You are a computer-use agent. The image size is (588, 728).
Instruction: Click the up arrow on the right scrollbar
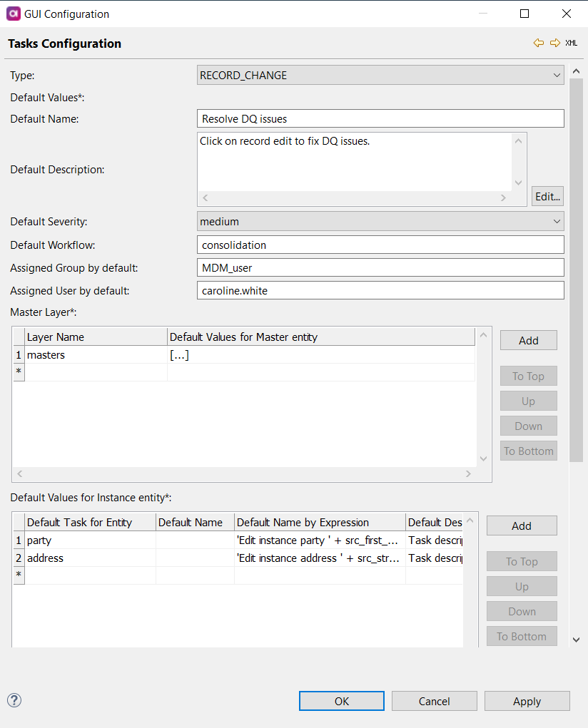pyautogui.click(x=576, y=70)
